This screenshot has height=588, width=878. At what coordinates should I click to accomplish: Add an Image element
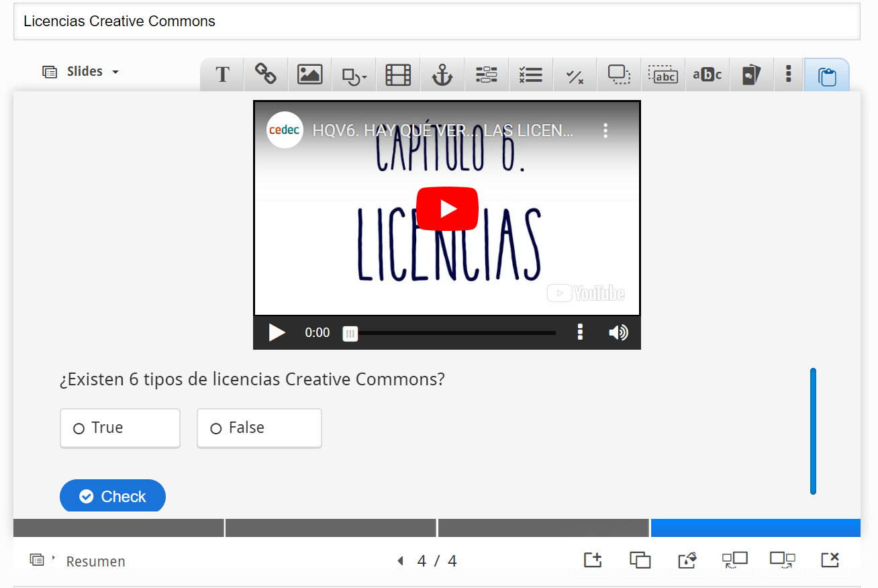click(309, 75)
